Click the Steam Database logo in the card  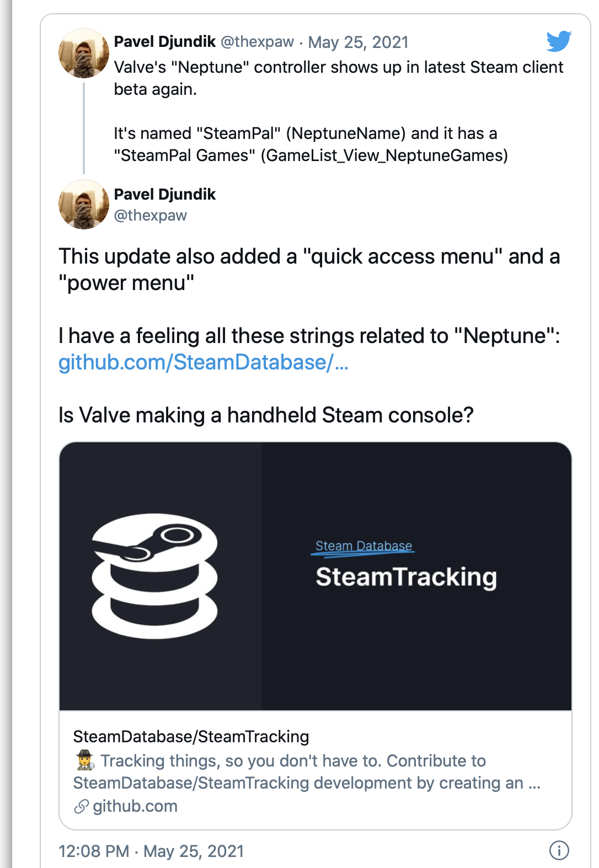(154, 576)
